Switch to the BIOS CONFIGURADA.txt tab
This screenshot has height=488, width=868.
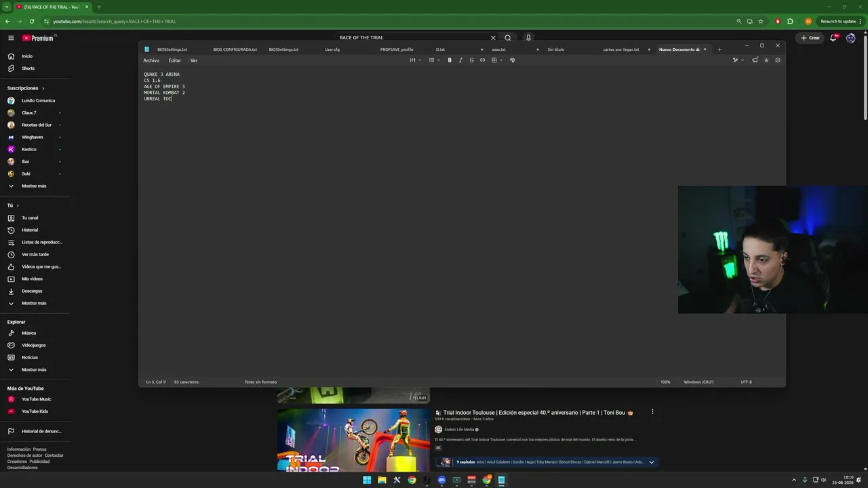tap(235, 49)
